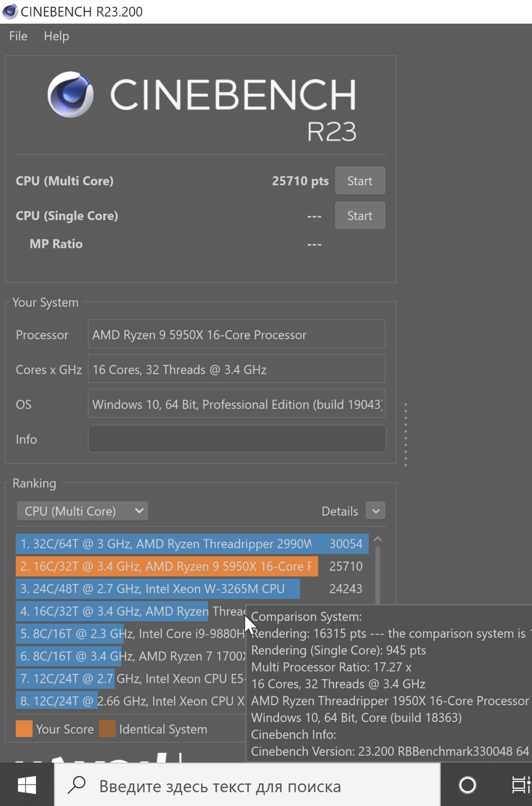532x806 pixels.
Task: Click the Details label in Ranking
Action: click(340, 511)
